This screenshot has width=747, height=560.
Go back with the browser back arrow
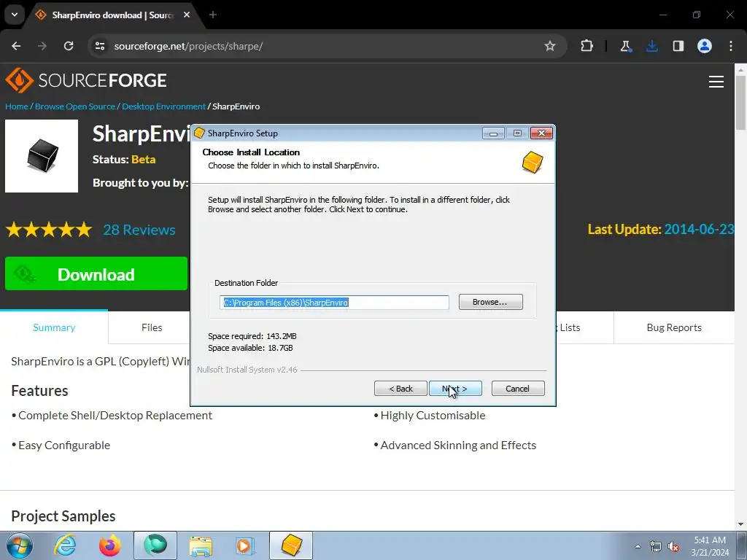pyautogui.click(x=16, y=46)
